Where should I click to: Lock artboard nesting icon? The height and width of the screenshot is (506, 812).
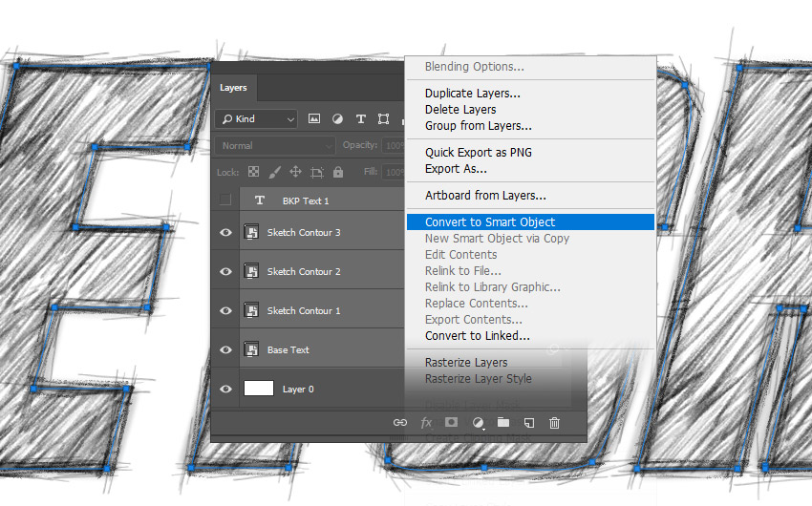pyautogui.click(x=317, y=172)
